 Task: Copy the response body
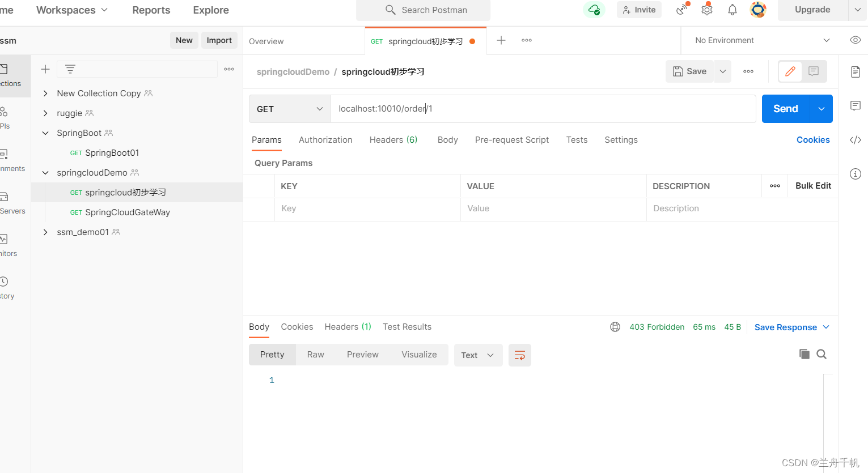805,354
